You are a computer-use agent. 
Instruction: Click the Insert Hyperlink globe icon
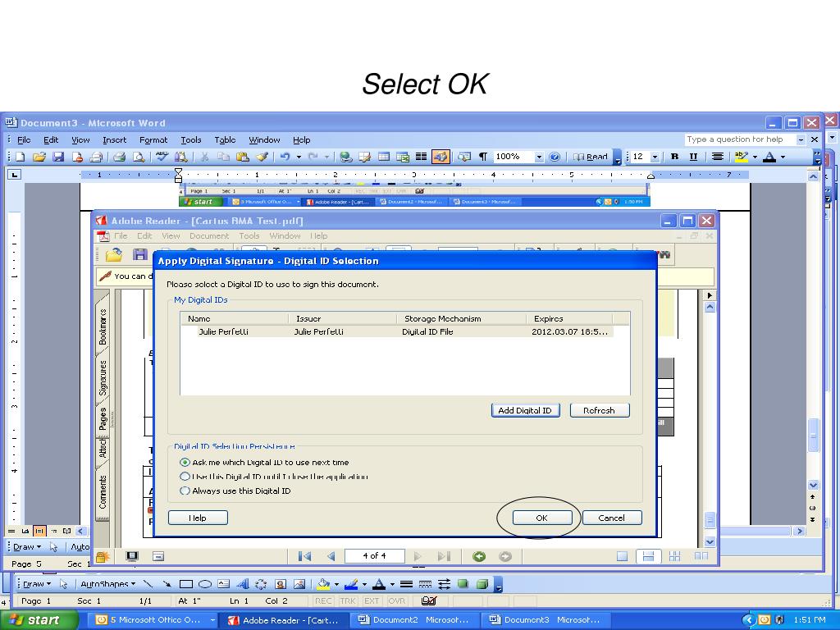pyautogui.click(x=346, y=157)
